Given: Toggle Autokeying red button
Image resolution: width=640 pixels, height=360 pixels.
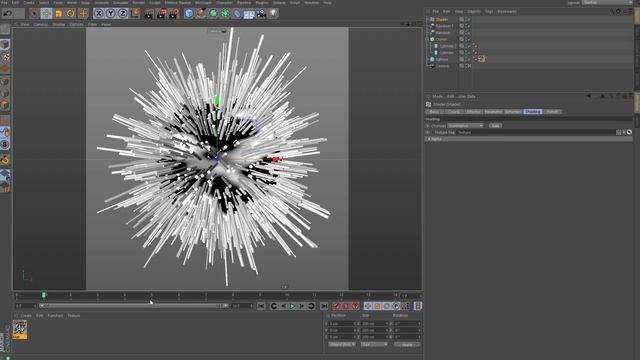Looking at the screenshot, I should point(346,306).
